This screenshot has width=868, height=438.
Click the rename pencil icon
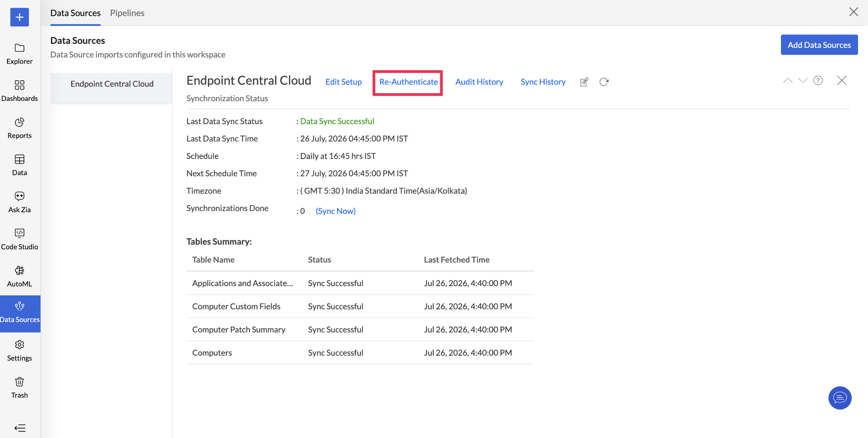pos(584,82)
